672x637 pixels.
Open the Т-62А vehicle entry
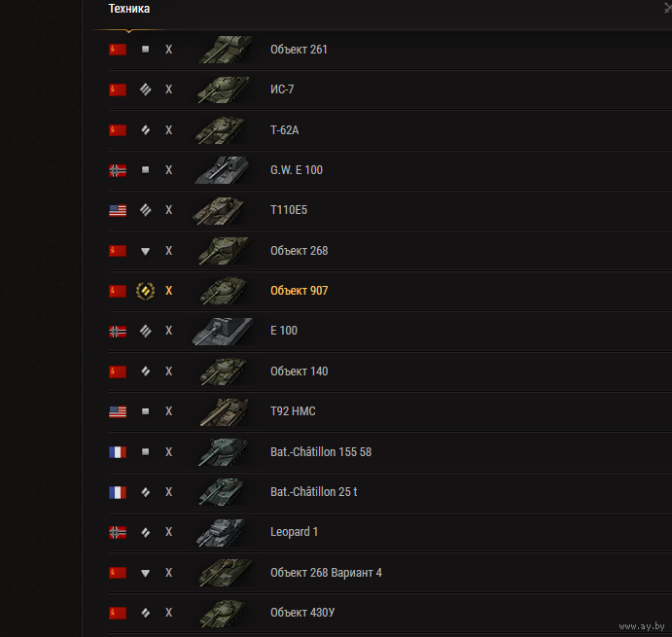point(285,130)
